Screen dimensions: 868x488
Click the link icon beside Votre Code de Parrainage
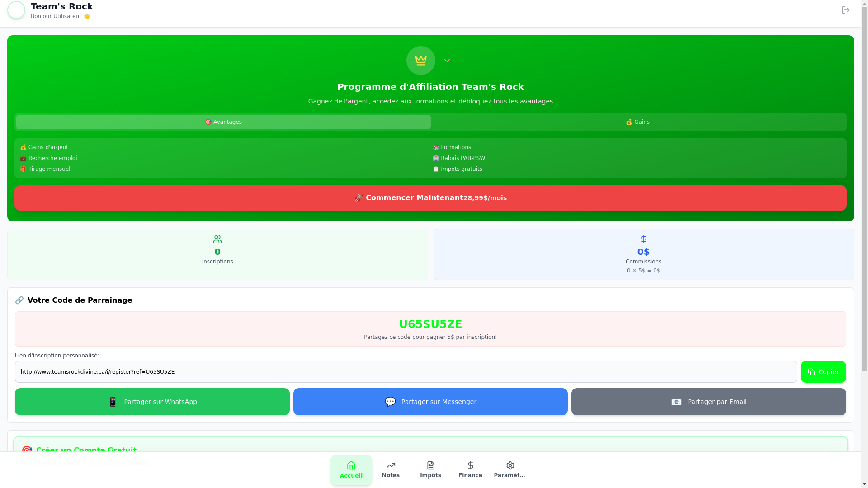pos(19,300)
